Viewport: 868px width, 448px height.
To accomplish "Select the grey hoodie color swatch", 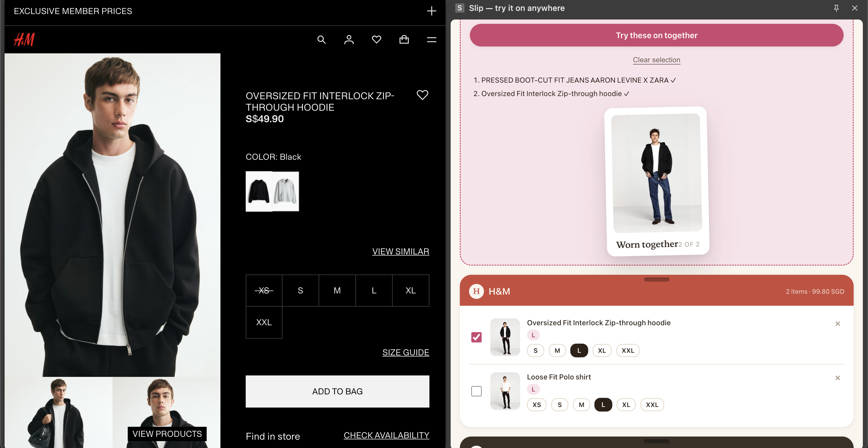I will click(286, 191).
